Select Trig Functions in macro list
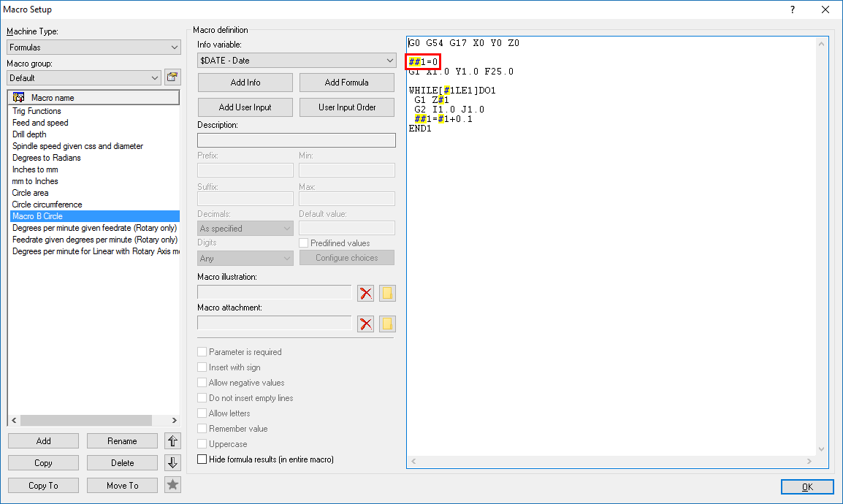 (37, 111)
